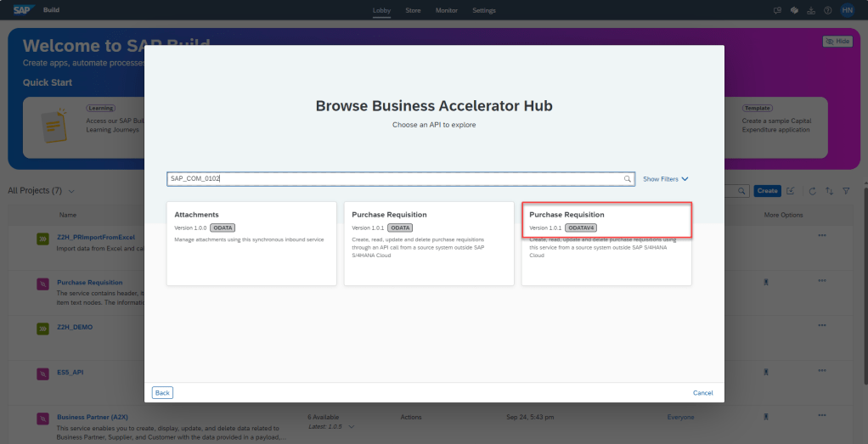This screenshot has width=868, height=444.
Task: Open the feedback chat icon in header
Action: (777, 10)
